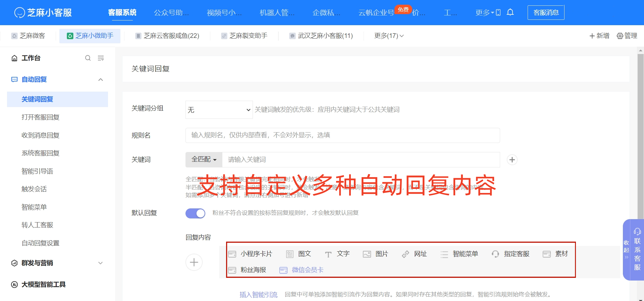
Task: Select 芝麻裂变助手 account tab
Action: [244, 36]
